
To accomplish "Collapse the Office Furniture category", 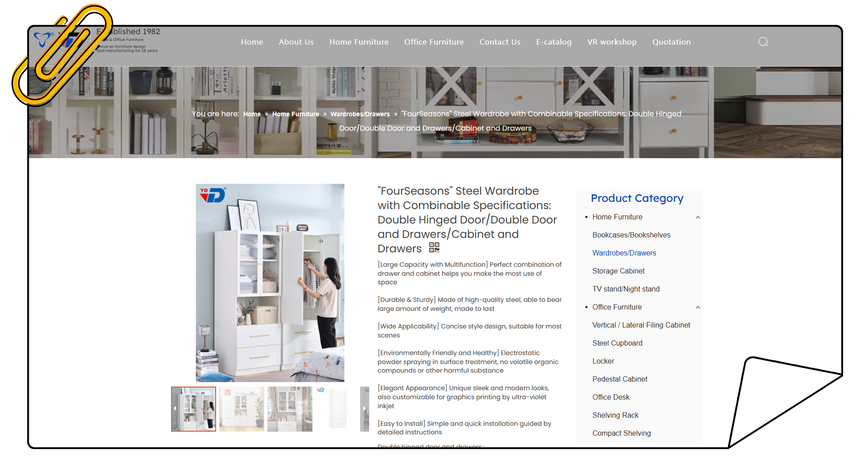I will tap(697, 307).
